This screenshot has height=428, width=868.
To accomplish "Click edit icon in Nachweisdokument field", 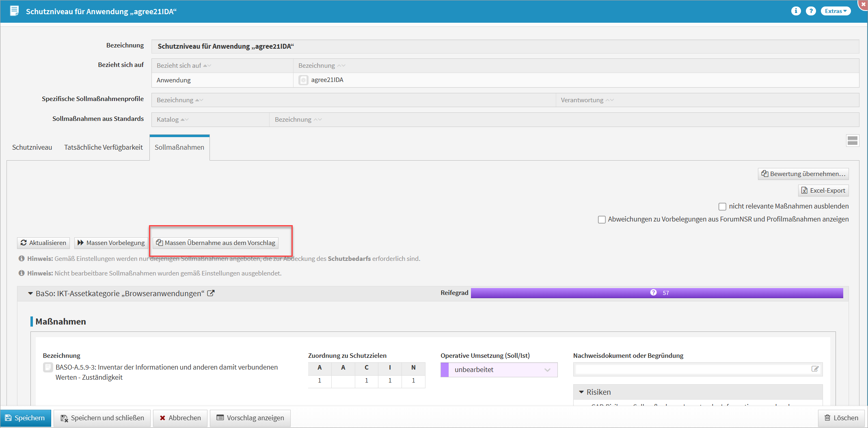I will tap(815, 369).
